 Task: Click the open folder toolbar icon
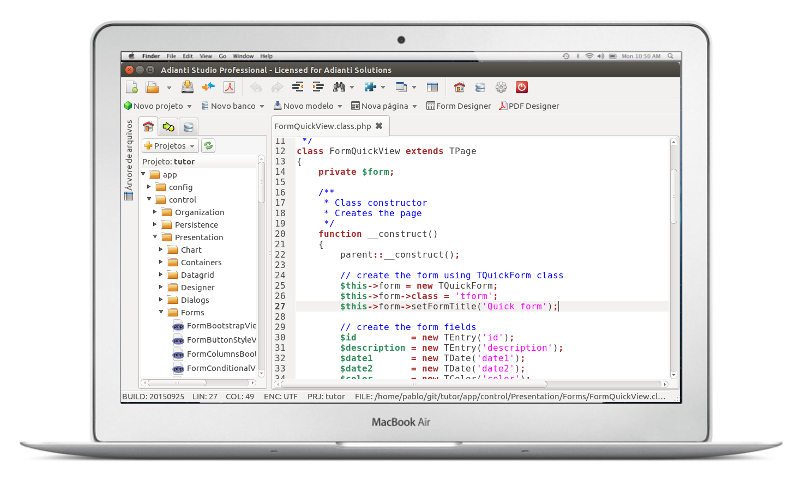point(152,87)
